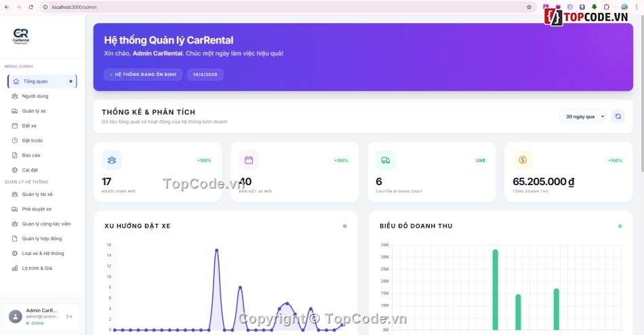Click the tallest green bar in revenue chart

point(496,290)
